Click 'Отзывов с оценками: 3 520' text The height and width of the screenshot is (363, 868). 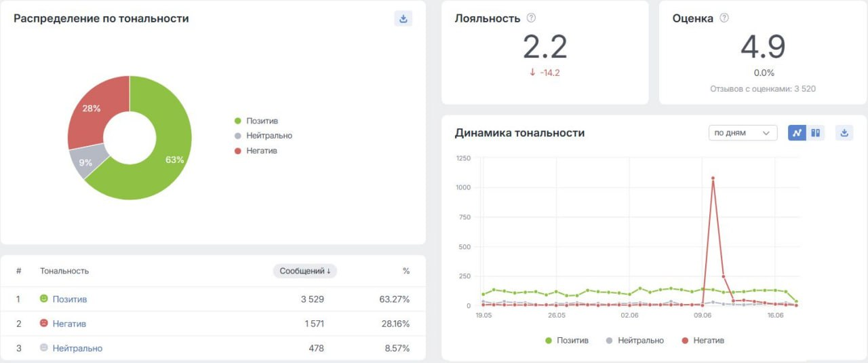coord(763,89)
